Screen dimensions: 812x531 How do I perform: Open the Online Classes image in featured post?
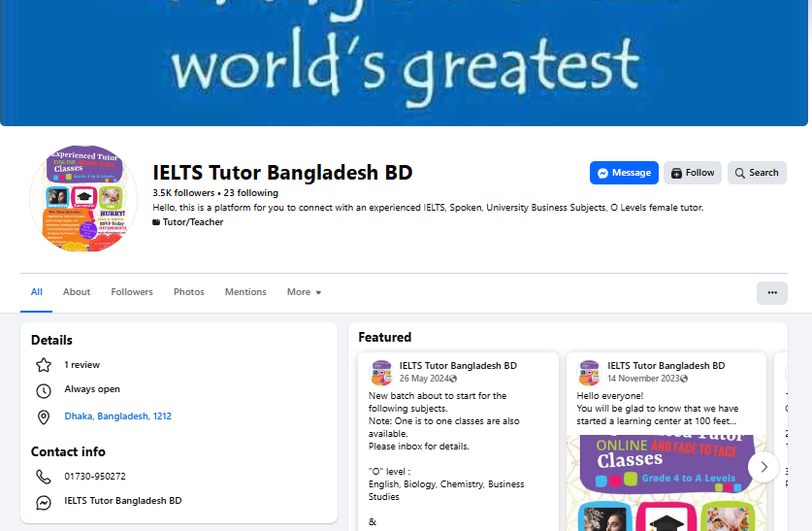(666, 482)
